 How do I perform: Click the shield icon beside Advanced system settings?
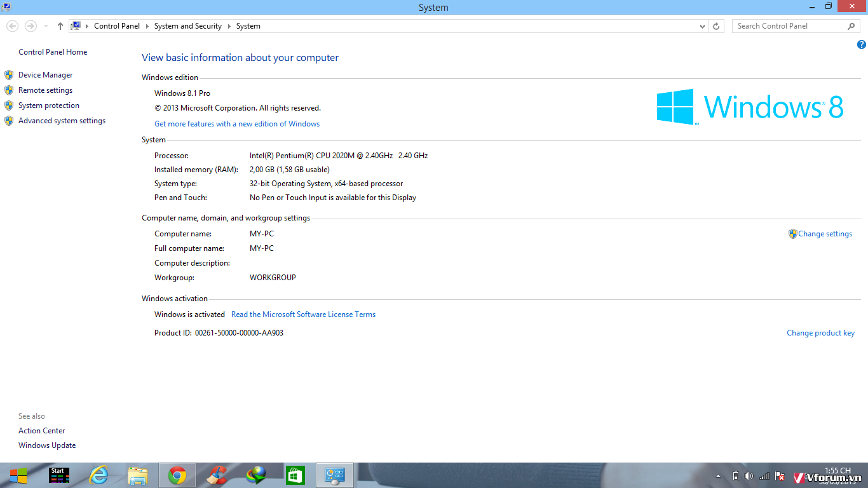(x=9, y=121)
